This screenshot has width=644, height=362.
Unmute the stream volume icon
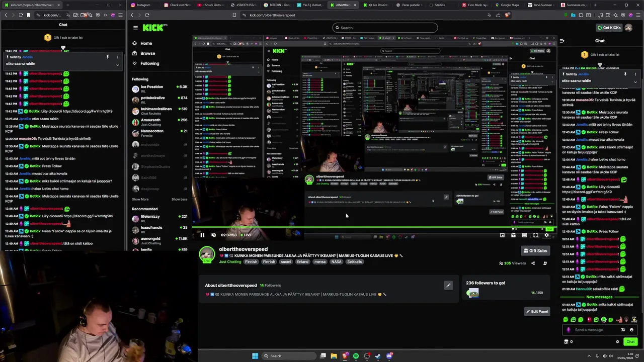(x=213, y=235)
